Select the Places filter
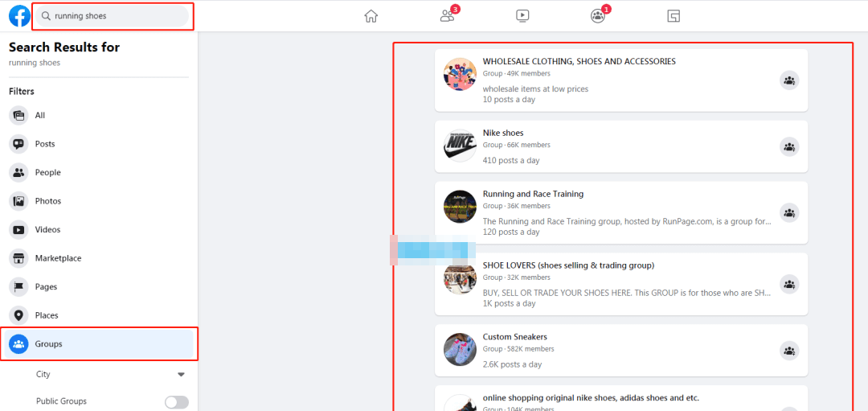The height and width of the screenshot is (411, 868). coord(99,315)
